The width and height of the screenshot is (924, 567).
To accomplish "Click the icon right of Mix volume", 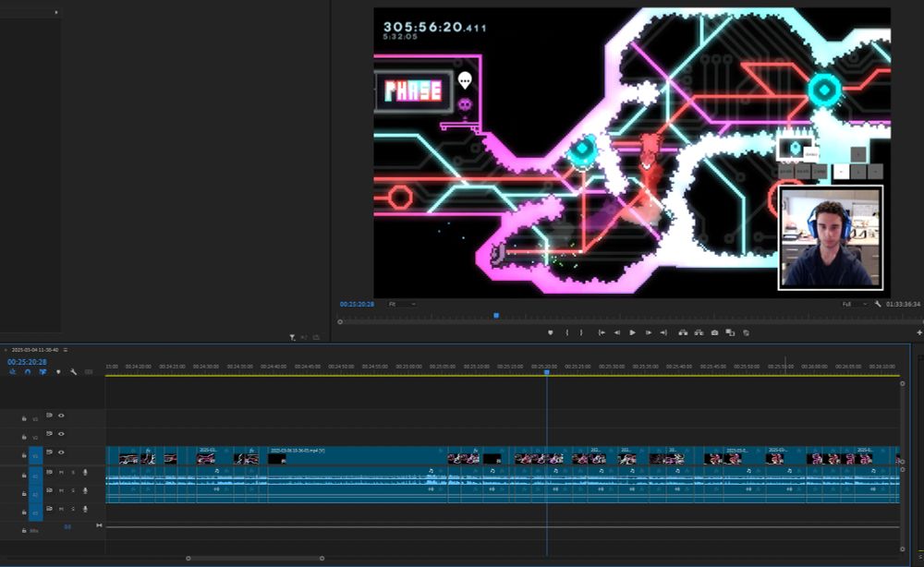I will 99,525.
